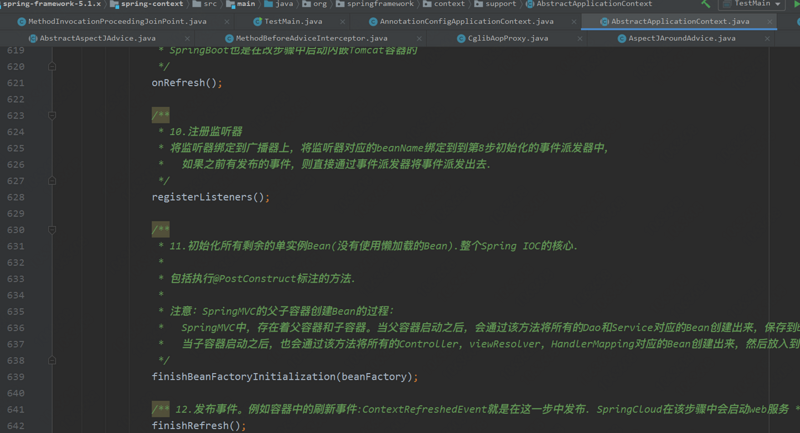Close the AbstractAspectJAdvice.java tab
Viewport: 800px width, 433px height.
tap(187, 39)
